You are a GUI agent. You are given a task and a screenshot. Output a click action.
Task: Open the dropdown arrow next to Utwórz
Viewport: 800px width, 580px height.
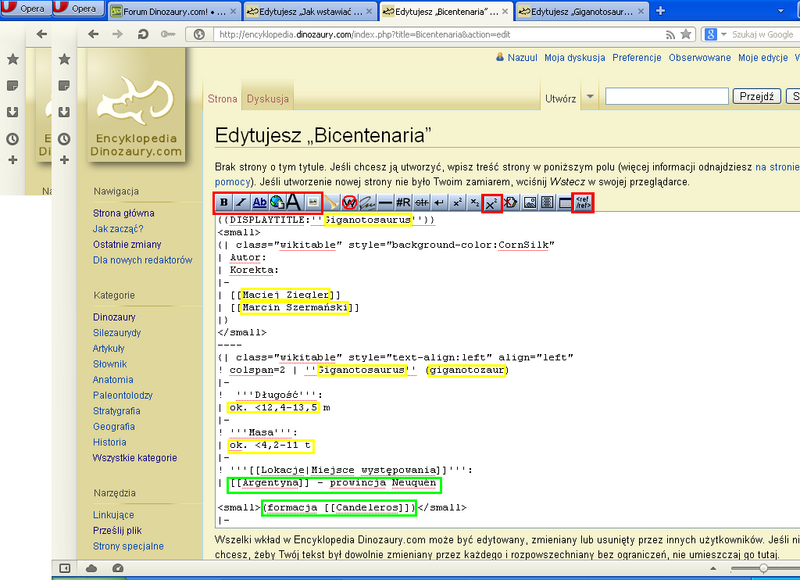pos(589,98)
